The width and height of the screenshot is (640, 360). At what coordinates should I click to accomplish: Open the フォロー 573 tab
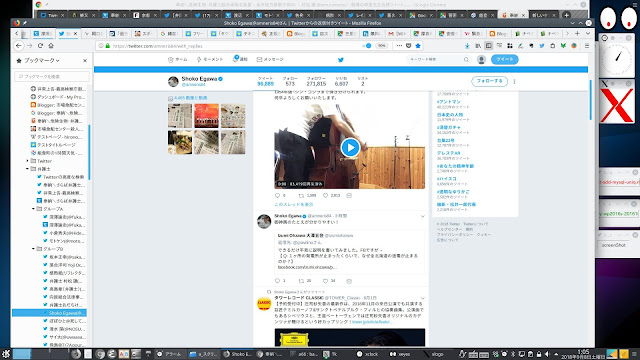pyautogui.click(x=290, y=81)
